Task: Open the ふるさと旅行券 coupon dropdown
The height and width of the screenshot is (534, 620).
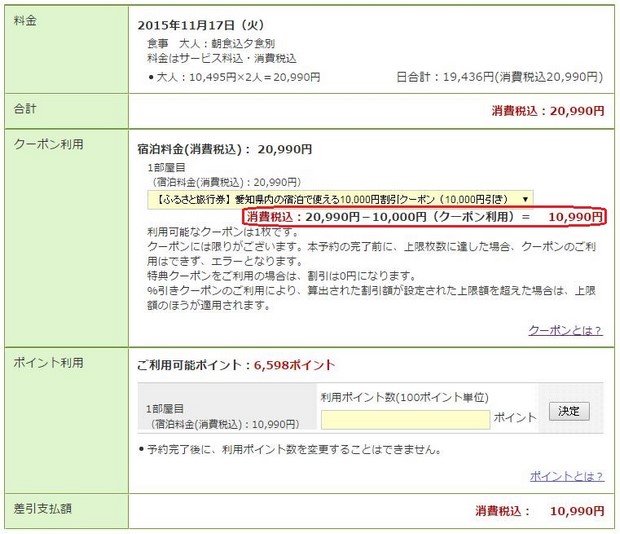Action: tap(340, 199)
